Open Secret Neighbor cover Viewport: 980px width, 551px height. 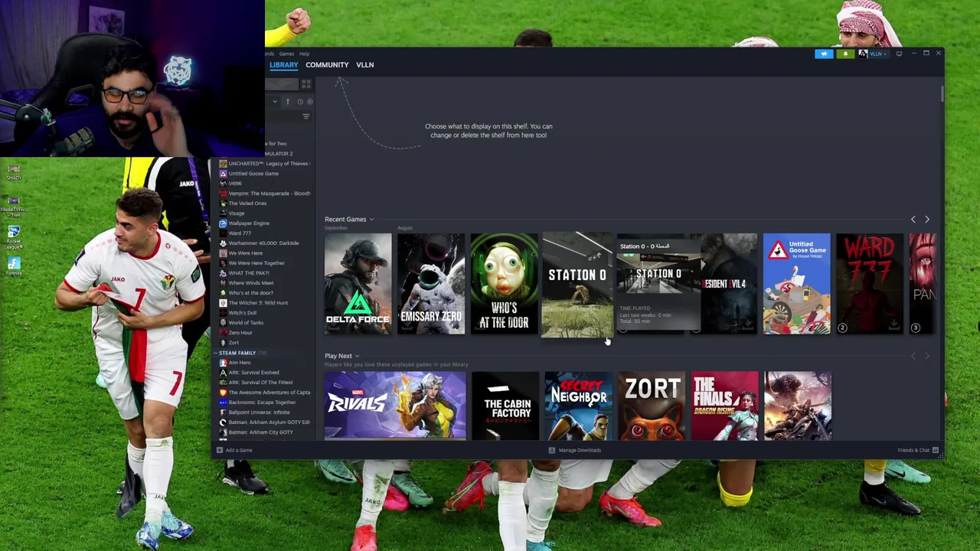click(x=579, y=406)
